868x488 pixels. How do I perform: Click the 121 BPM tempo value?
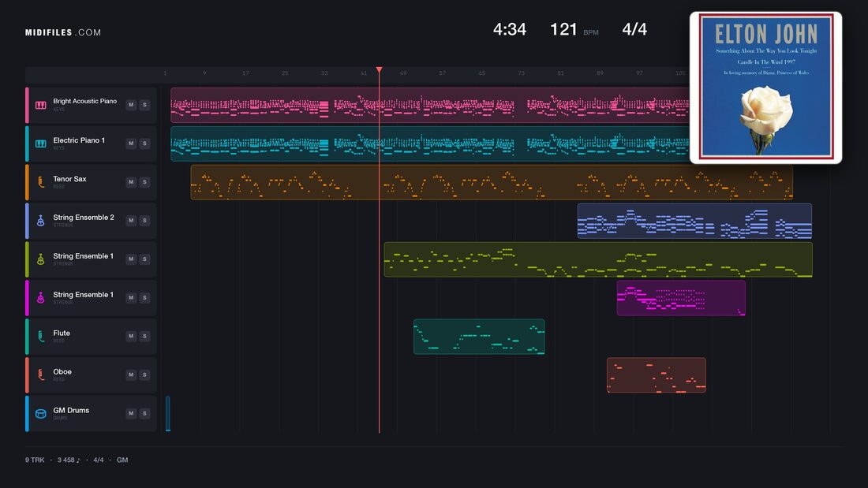tap(563, 29)
